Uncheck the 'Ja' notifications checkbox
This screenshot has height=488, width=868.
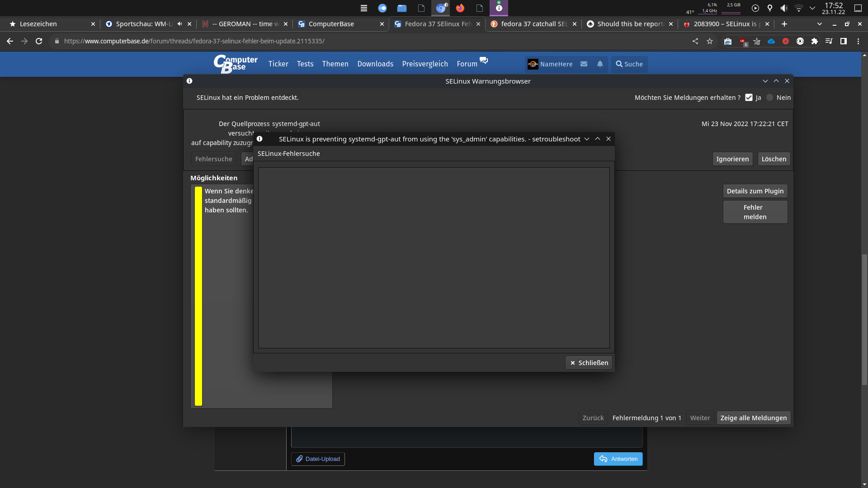(x=749, y=98)
